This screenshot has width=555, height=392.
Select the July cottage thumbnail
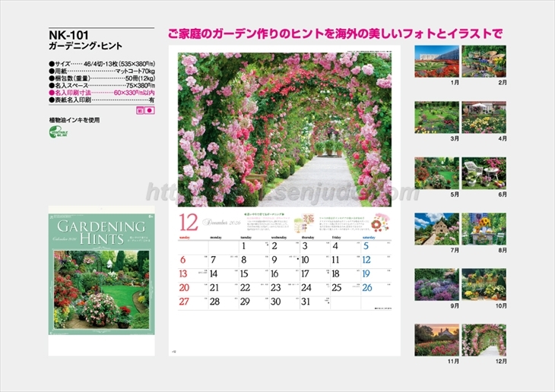tap(436, 229)
